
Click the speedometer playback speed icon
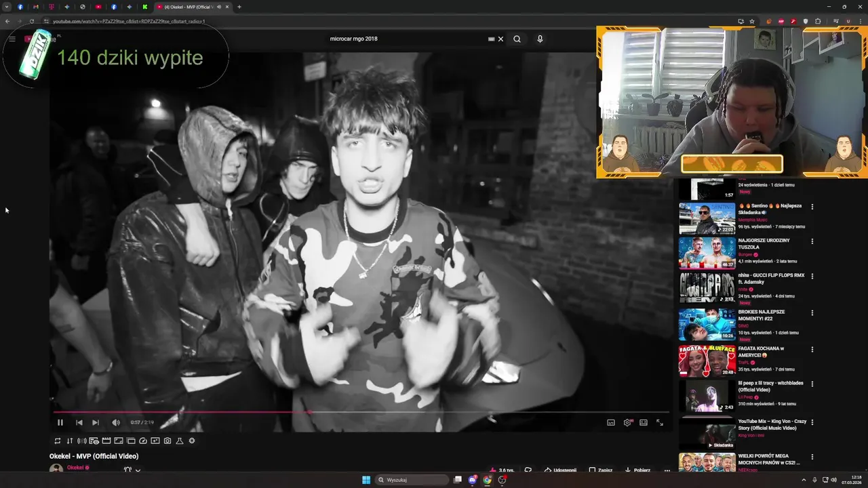pyautogui.click(x=143, y=441)
